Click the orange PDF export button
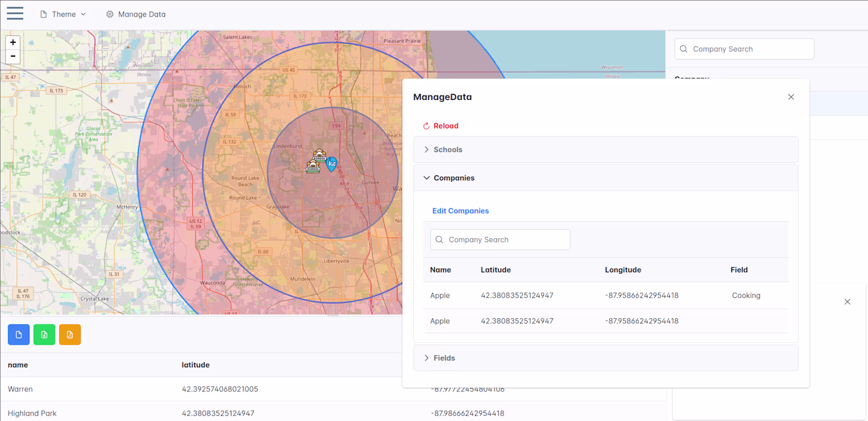The width and height of the screenshot is (868, 421). click(69, 335)
